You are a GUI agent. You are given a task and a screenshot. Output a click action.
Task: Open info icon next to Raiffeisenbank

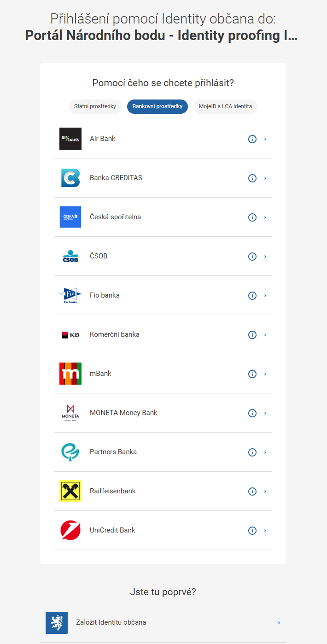[252, 491]
